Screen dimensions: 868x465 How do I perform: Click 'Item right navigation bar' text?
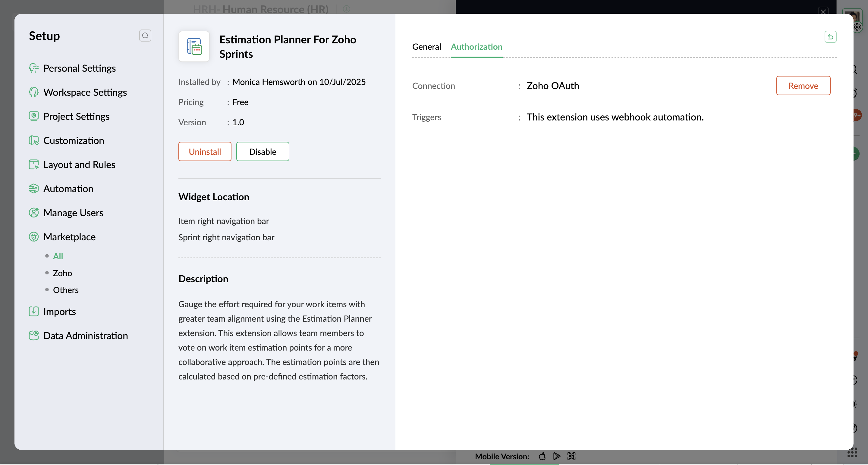pyautogui.click(x=224, y=221)
